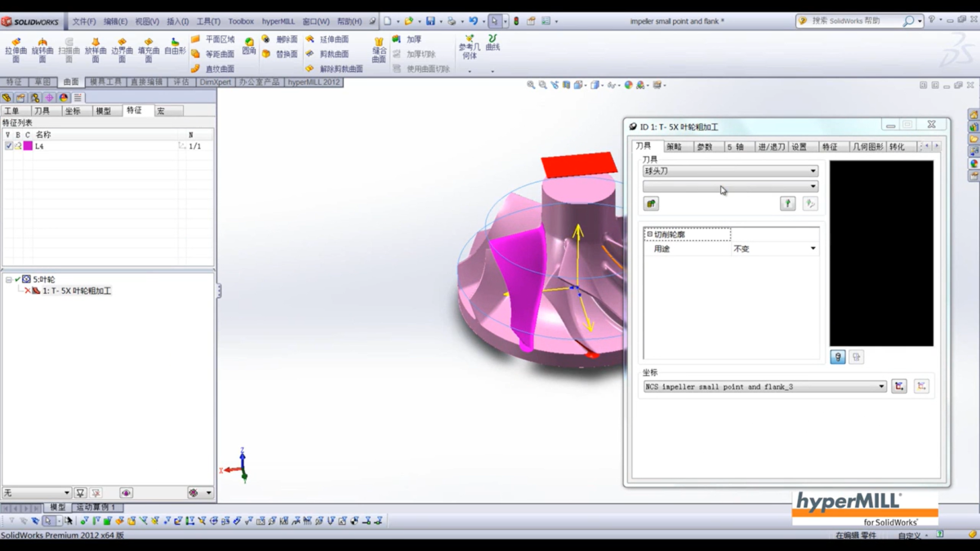Pick the 剪裁曲面 trim surface tool
Image resolution: width=980 pixels, height=551 pixels.
(x=327, y=54)
